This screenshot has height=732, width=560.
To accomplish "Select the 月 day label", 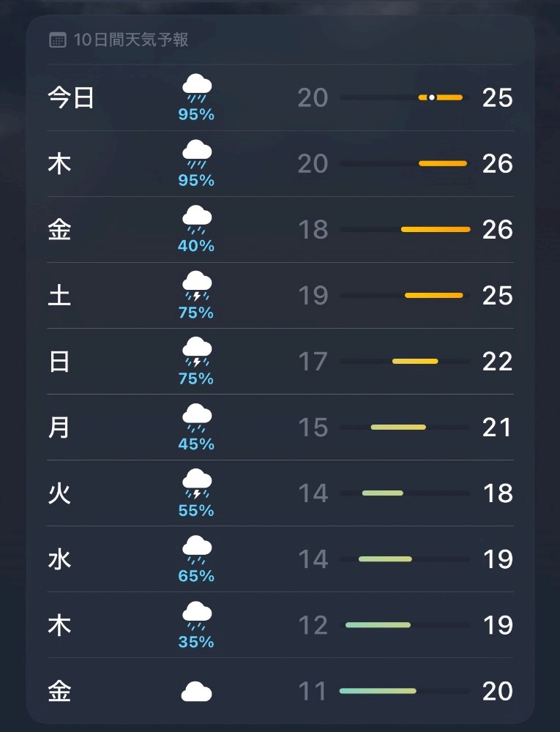I will pos(59,427).
